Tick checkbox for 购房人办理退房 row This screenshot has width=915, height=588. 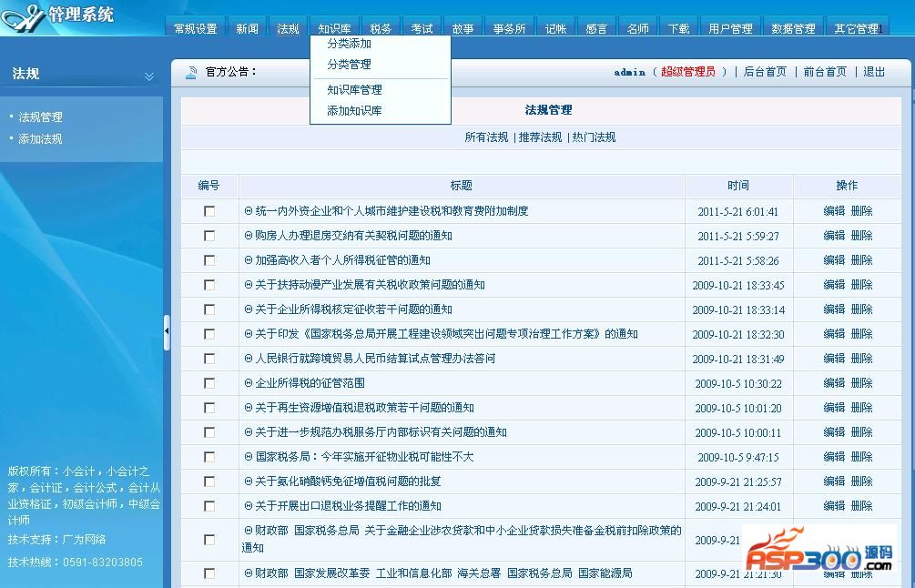[208, 236]
